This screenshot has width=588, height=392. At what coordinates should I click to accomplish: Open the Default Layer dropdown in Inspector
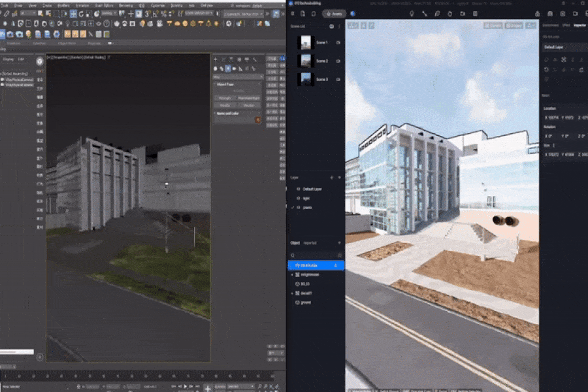pyautogui.click(x=564, y=47)
